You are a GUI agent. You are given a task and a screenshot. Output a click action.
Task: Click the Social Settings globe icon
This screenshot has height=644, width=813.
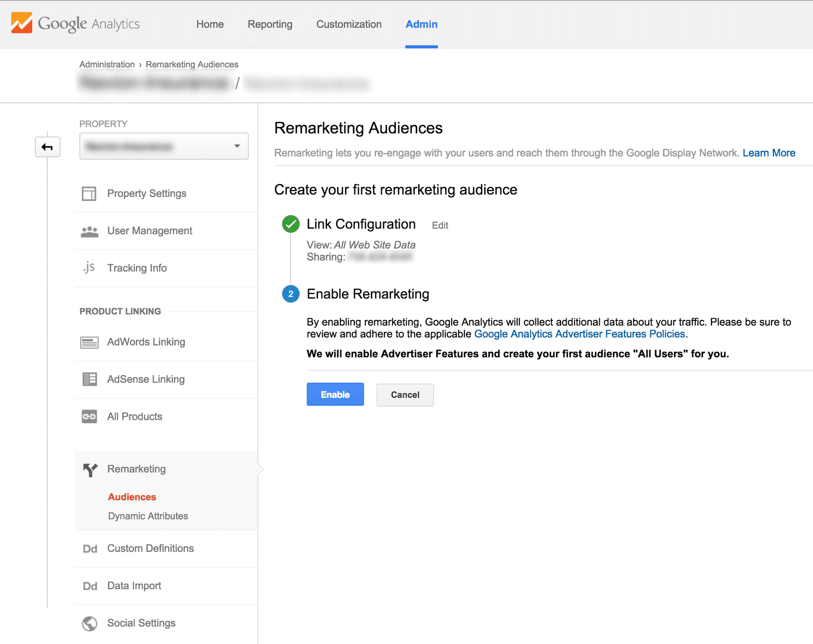tap(90, 624)
